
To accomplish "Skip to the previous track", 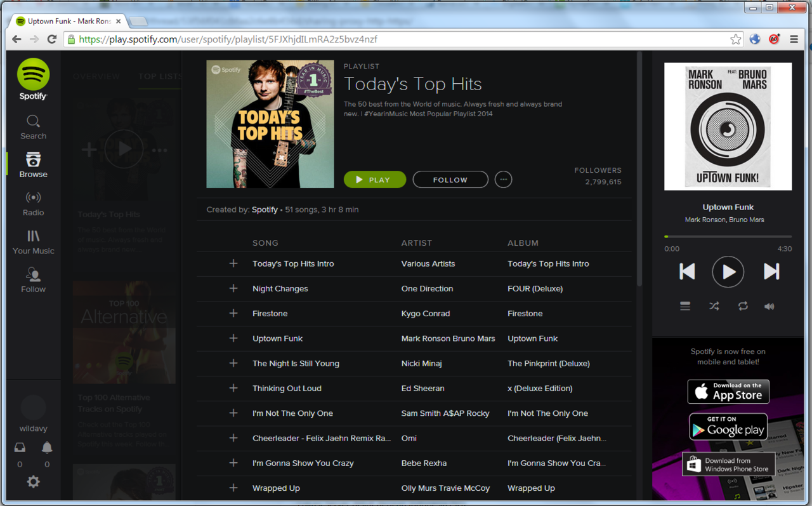I will (x=687, y=271).
